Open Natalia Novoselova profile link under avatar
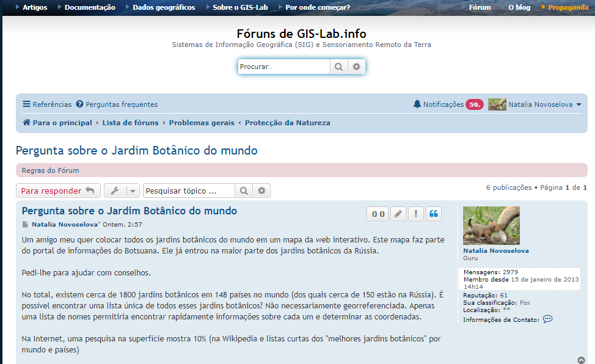 496,251
